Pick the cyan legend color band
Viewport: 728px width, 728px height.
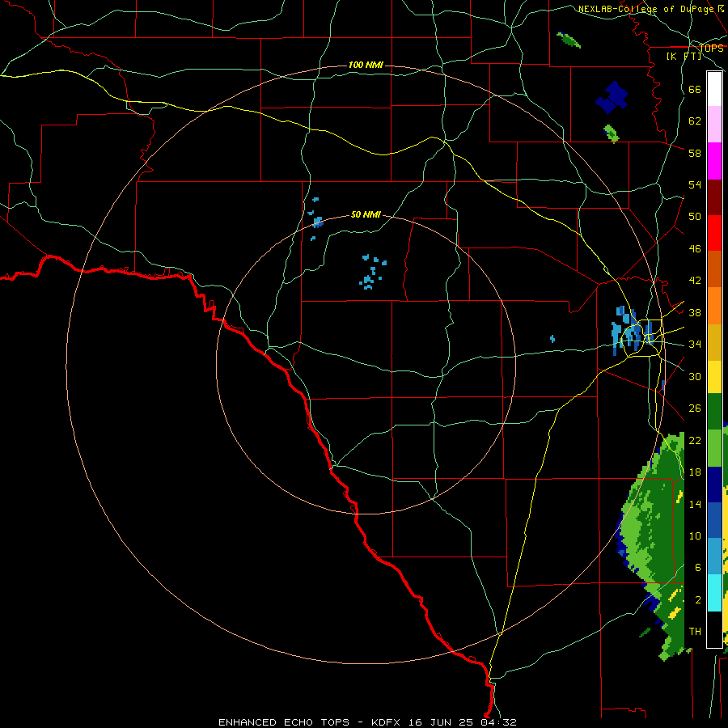(x=714, y=593)
